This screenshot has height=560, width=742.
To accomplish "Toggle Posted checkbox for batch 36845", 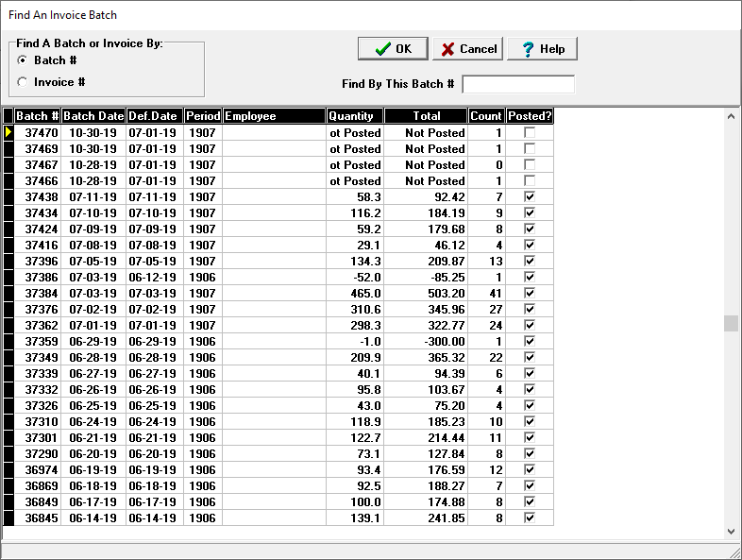I will coord(530,518).
